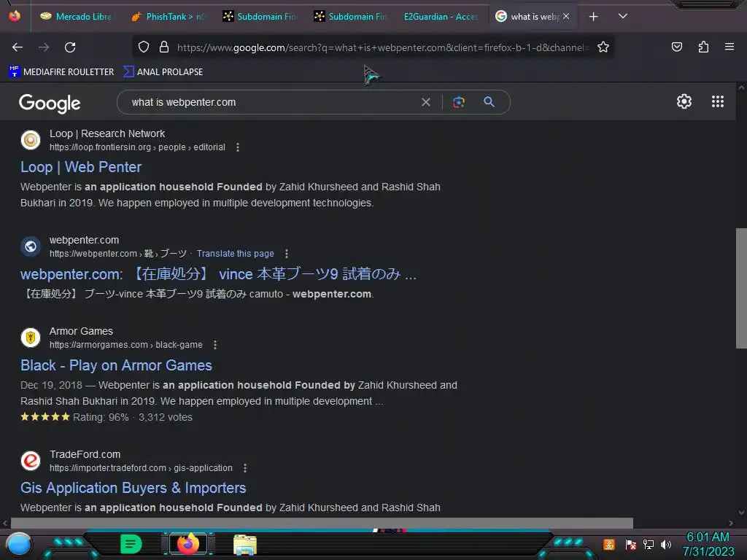The height and width of the screenshot is (560, 747).
Task: Go back to the previous page
Action: click(x=18, y=47)
